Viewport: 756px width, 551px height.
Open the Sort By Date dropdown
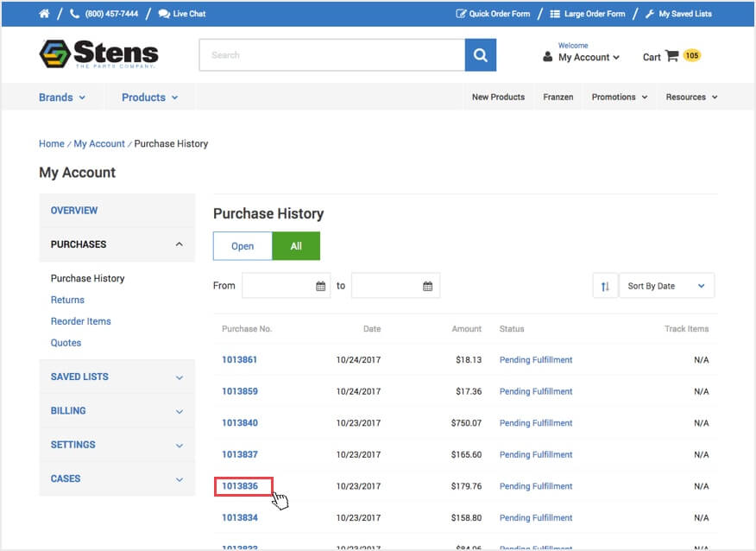(x=666, y=286)
